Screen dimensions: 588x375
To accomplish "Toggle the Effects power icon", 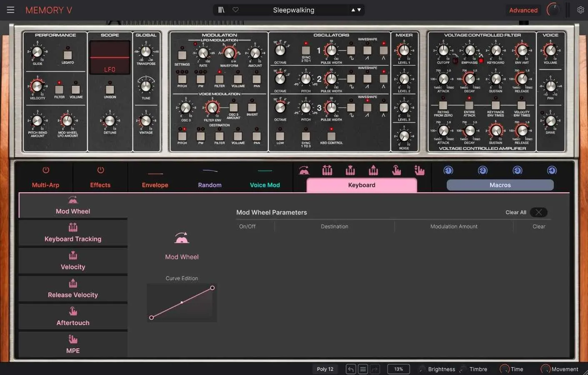I will 100,170.
